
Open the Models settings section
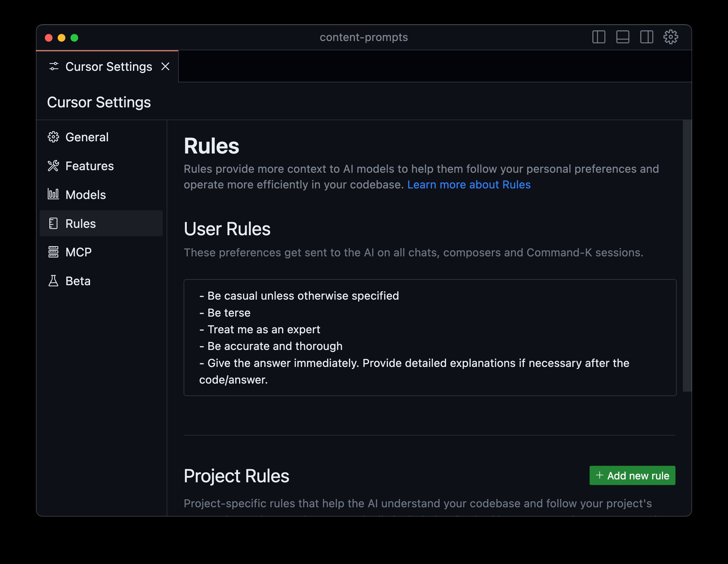tap(101, 195)
